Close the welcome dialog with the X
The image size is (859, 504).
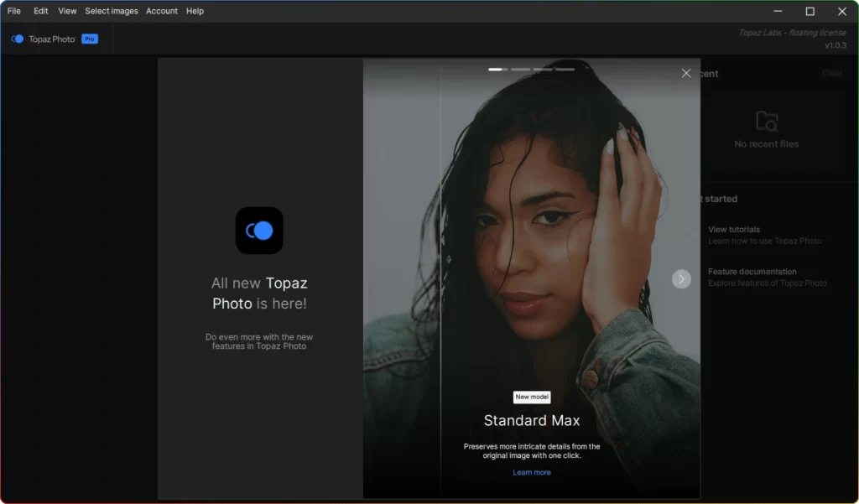(686, 74)
